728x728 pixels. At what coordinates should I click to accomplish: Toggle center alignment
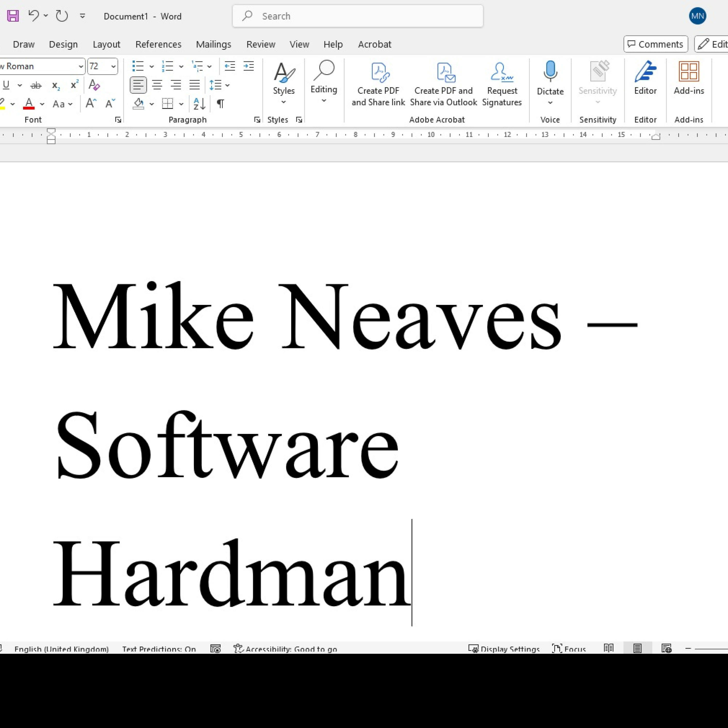(157, 85)
